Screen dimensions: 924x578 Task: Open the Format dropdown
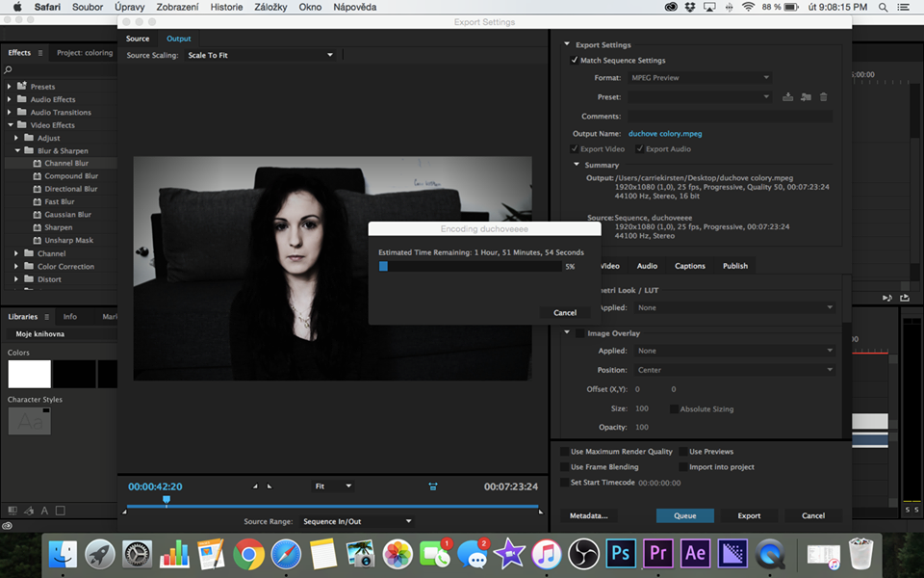click(699, 78)
